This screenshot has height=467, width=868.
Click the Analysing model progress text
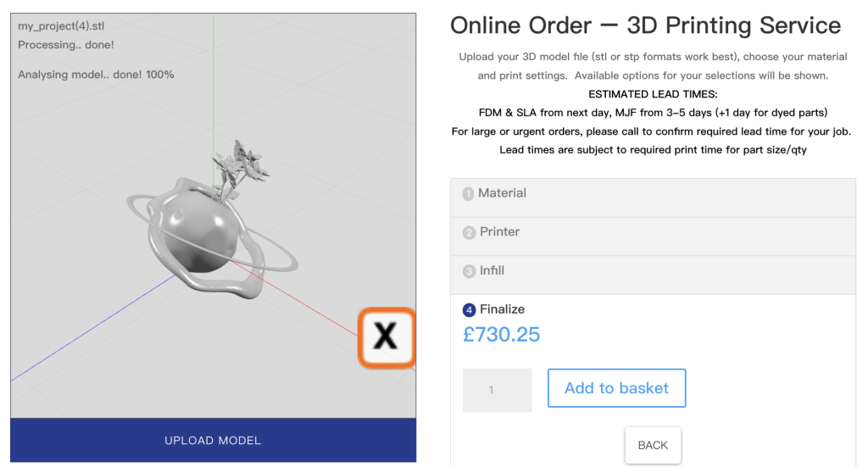tap(96, 75)
